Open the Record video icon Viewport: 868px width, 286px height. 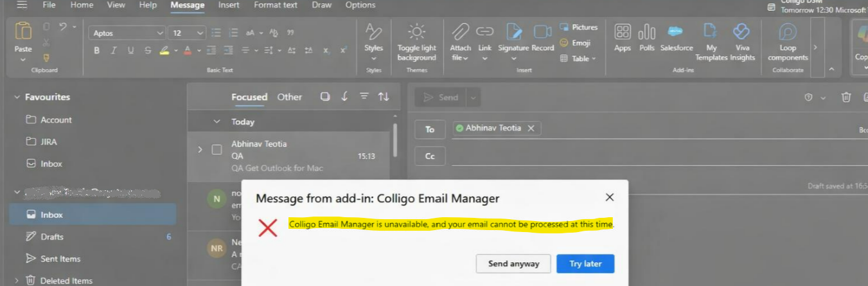point(543,31)
